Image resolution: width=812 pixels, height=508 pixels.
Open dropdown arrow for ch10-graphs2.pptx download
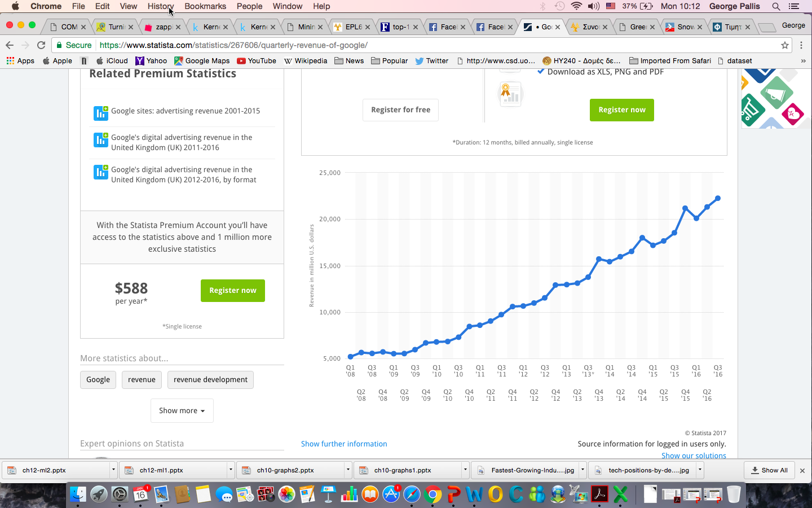tap(348, 470)
